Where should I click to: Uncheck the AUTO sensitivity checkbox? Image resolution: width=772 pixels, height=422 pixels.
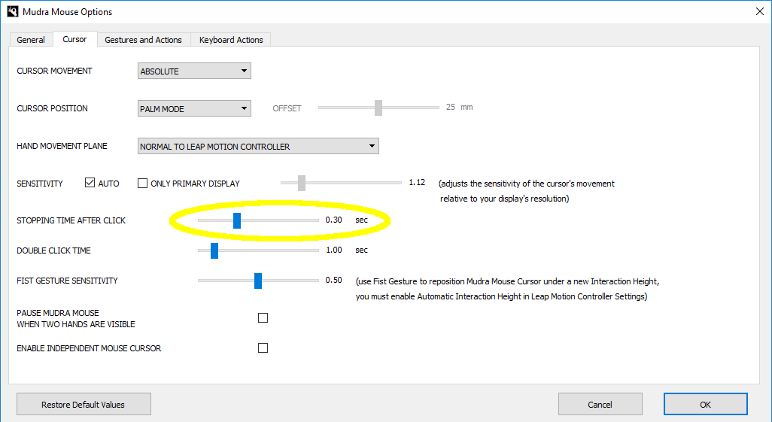90,183
